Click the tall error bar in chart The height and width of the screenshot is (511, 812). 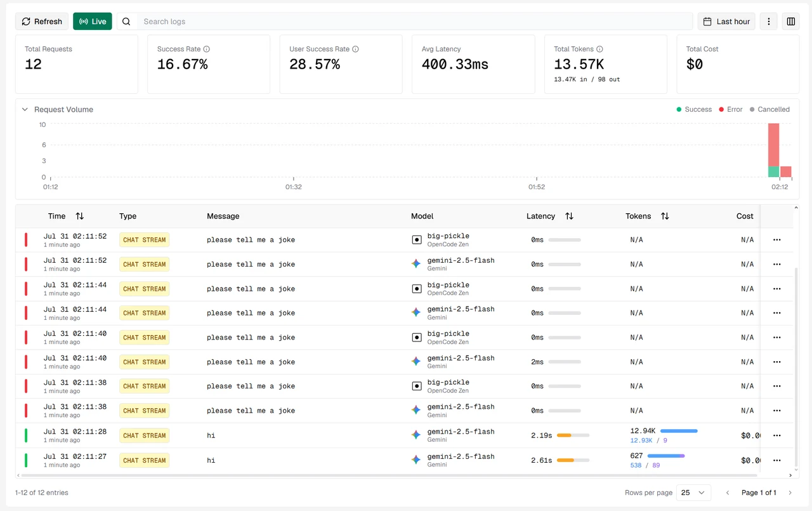773,145
